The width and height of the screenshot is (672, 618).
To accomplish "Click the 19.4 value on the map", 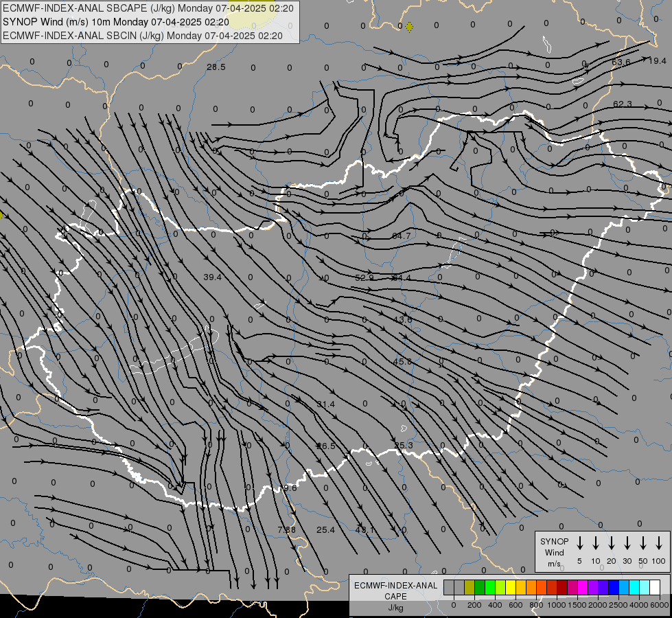I will [x=657, y=61].
